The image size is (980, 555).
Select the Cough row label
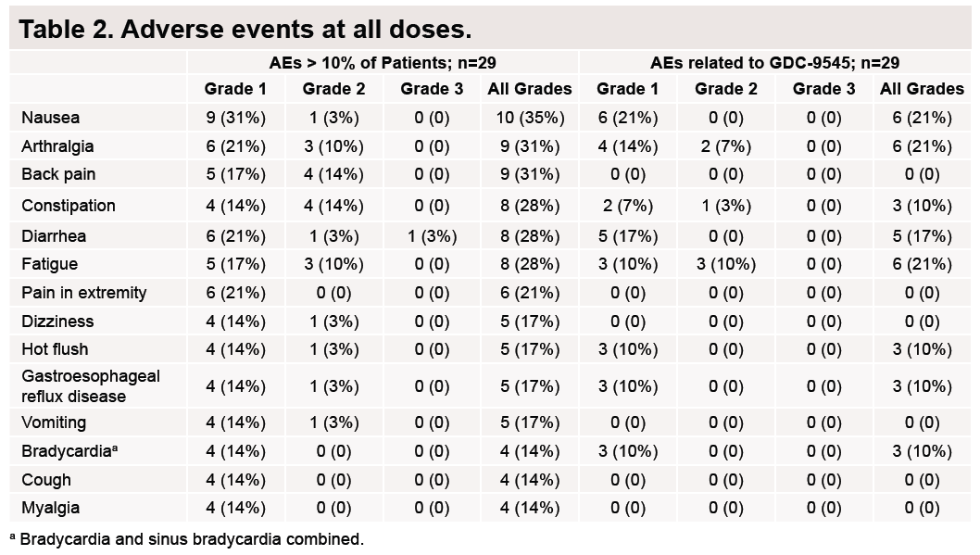tap(46, 480)
